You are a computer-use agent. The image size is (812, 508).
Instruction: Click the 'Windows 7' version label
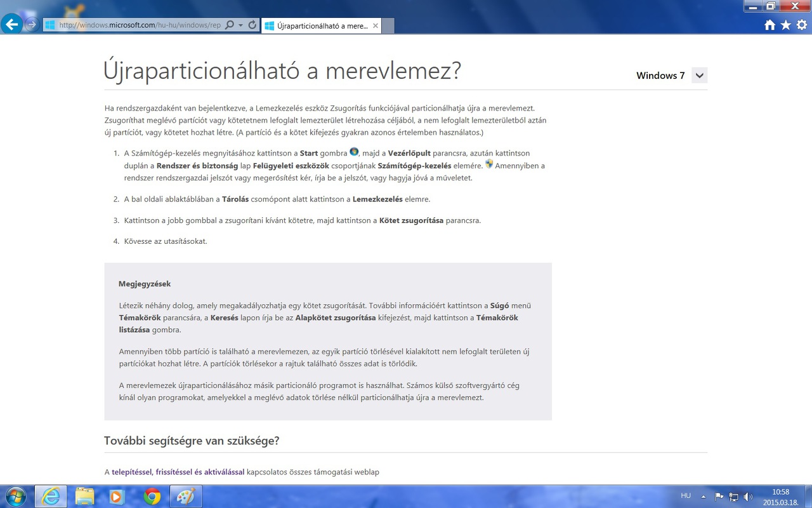[x=660, y=76]
